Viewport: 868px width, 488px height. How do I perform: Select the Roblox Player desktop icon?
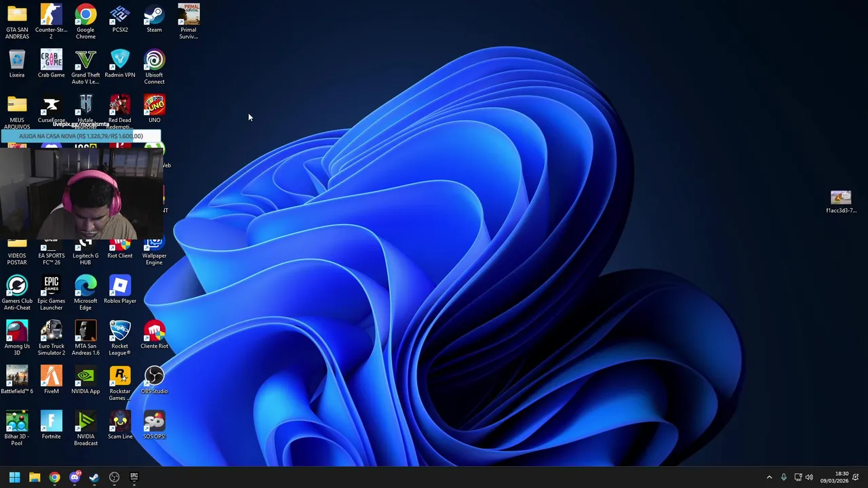[120, 290]
